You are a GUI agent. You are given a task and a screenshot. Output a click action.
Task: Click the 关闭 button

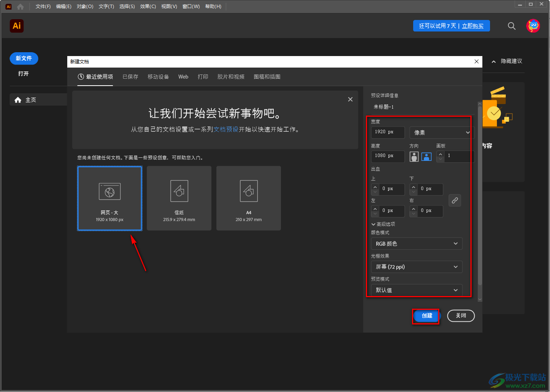point(461,316)
